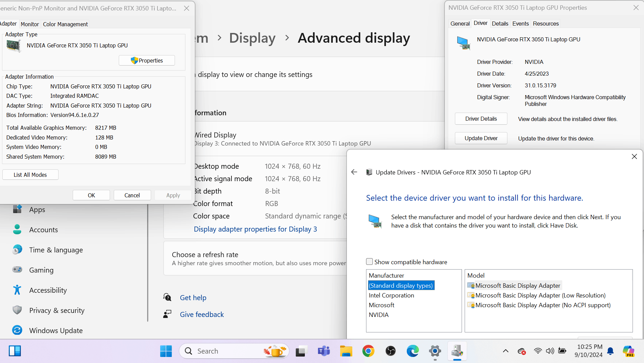The height and width of the screenshot is (363, 644).
Task: Select NVIDIA in the Manufacturer list
Action: pos(379,315)
